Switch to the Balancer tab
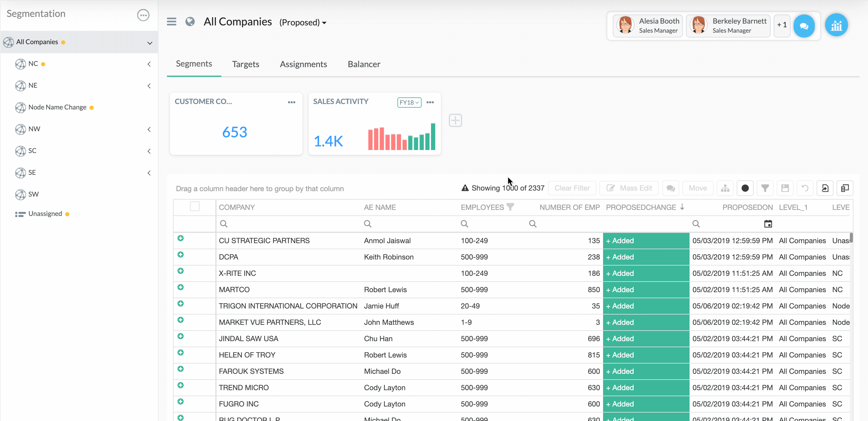 (364, 64)
